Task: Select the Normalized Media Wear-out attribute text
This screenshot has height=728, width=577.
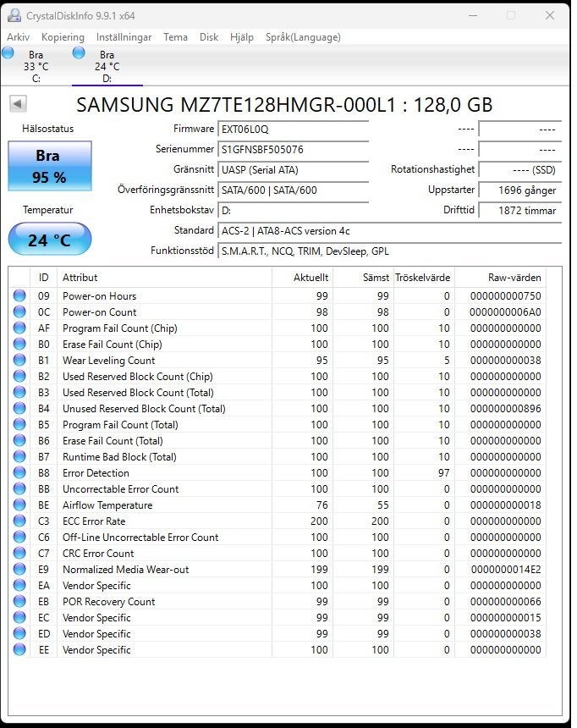Action: (x=126, y=569)
